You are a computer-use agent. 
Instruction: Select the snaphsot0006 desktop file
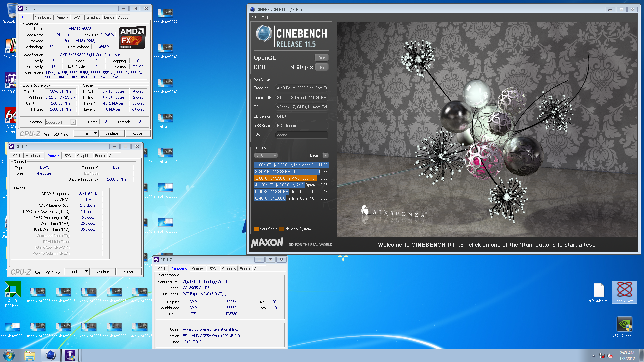point(38,295)
